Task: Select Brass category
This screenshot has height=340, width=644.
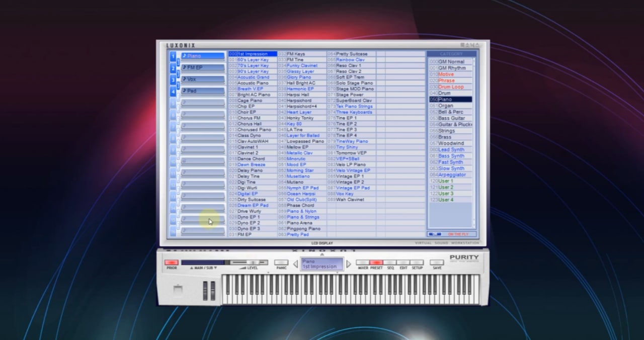Action: point(450,137)
